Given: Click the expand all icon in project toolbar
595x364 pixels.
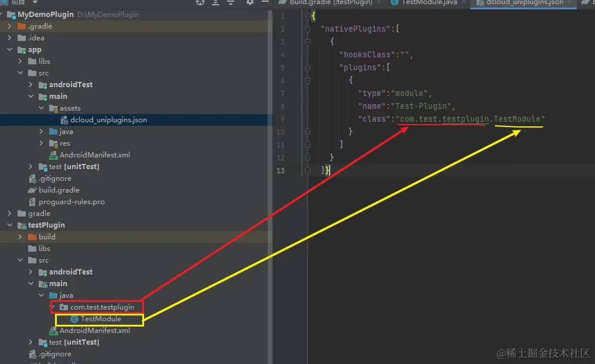Looking at the screenshot, I should [x=215, y=2].
